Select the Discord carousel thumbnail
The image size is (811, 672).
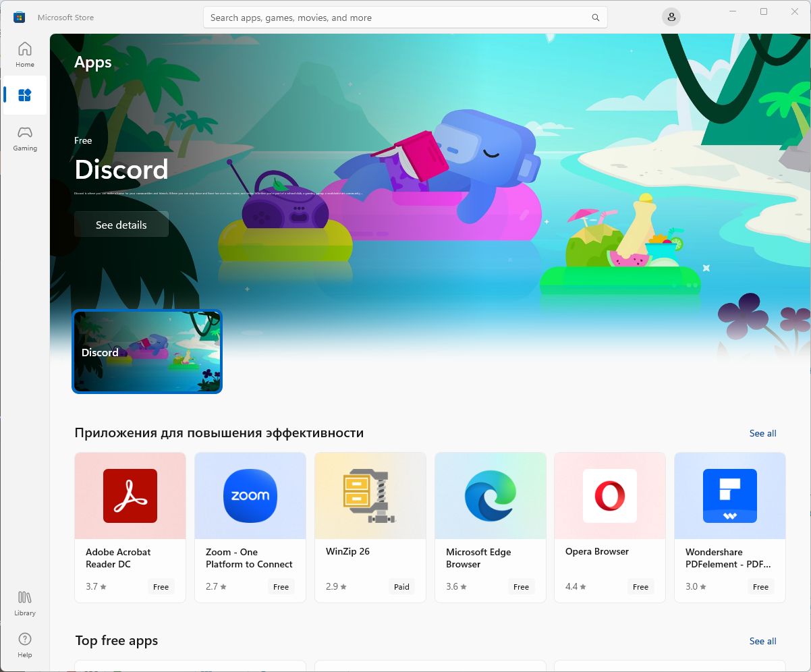(x=147, y=352)
